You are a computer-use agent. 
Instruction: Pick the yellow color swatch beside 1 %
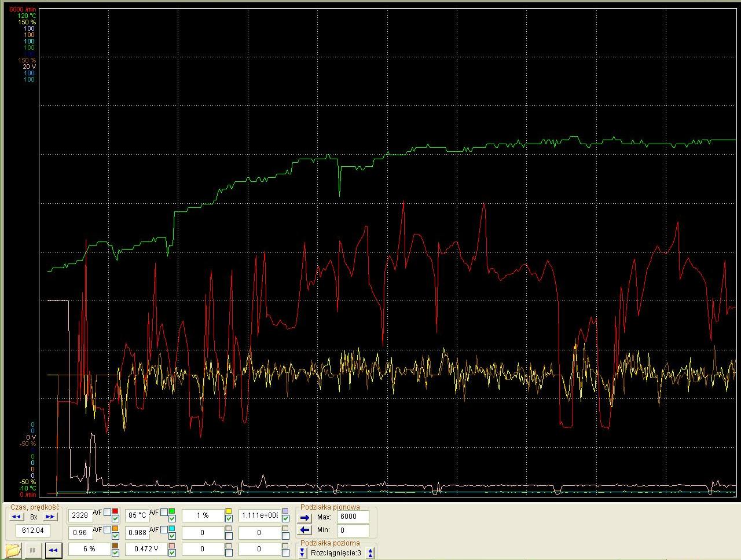tap(229, 511)
